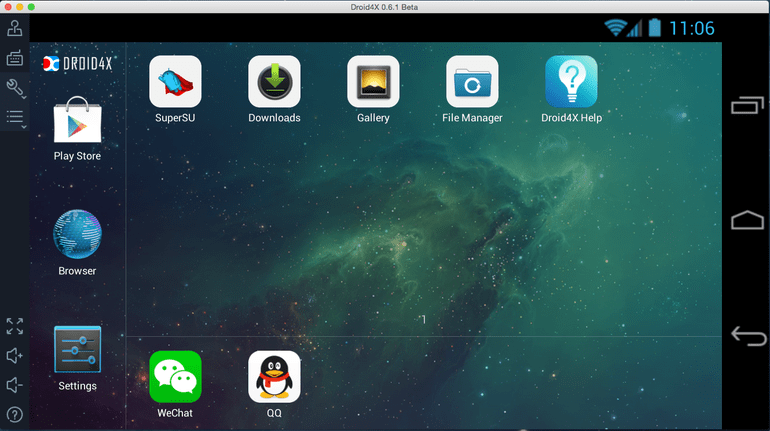Toggle fullscreen mode in the sidebar
This screenshot has width=770, height=431.
(x=15, y=326)
